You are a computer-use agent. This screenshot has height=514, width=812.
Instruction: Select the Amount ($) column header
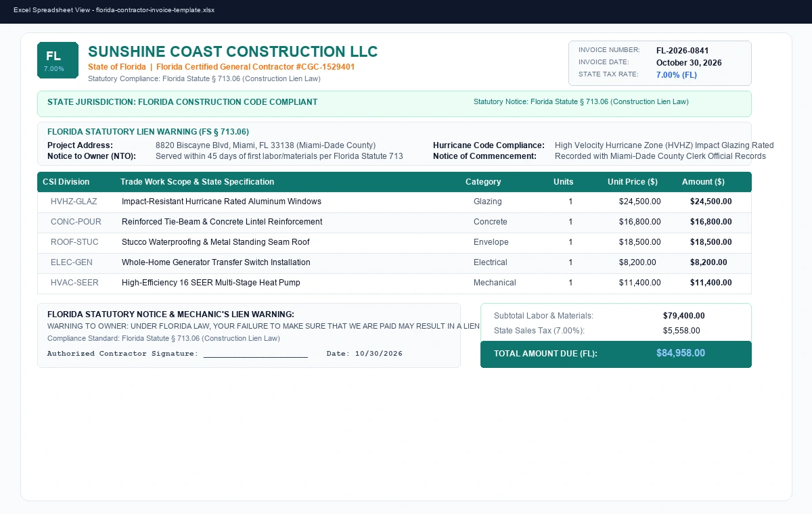click(703, 182)
